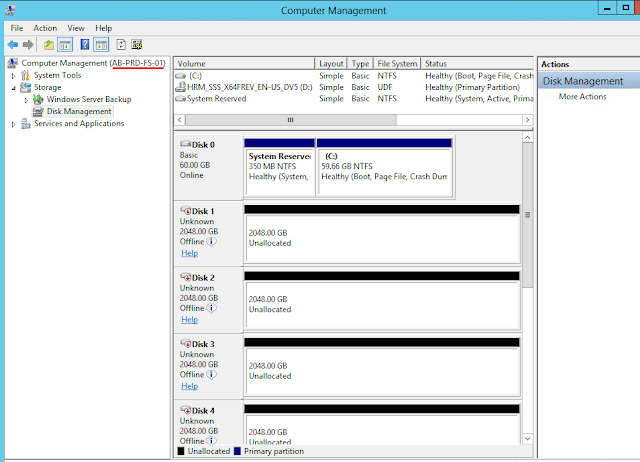The width and height of the screenshot is (640, 462).
Task: Click the Storage icon in tree
Action: coord(25,87)
